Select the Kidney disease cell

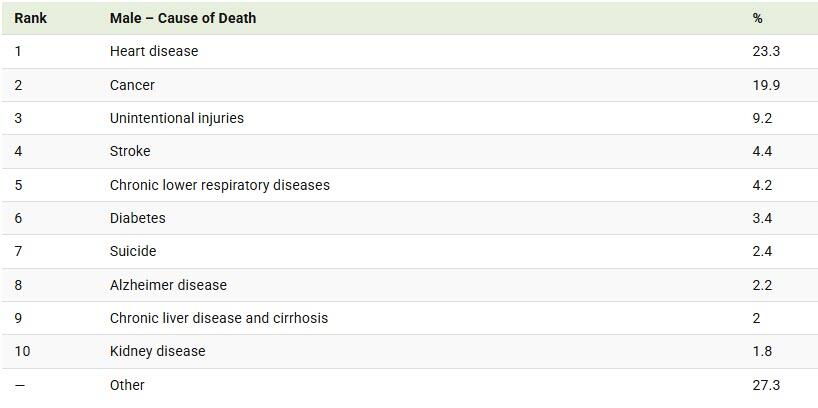point(157,351)
